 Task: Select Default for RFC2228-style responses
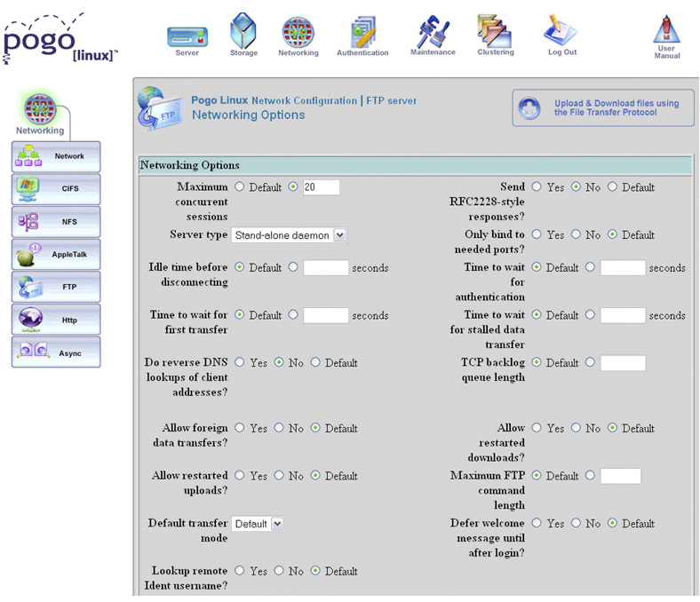[613, 186]
